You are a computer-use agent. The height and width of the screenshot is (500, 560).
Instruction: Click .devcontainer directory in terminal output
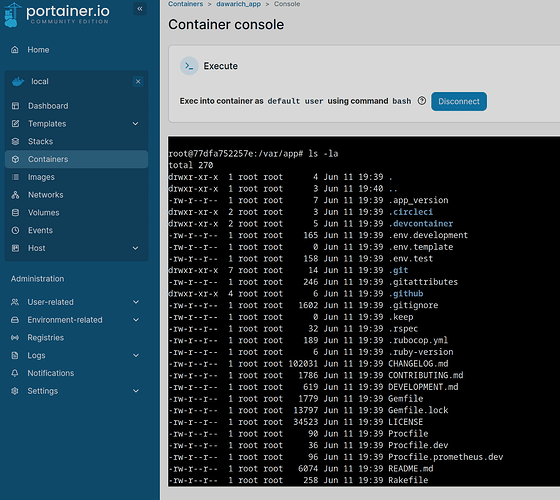click(421, 224)
